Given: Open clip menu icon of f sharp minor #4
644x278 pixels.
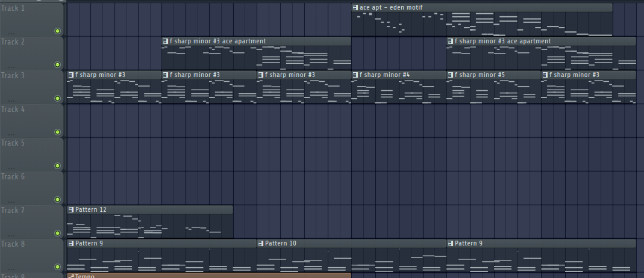Looking at the screenshot, I should (x=355, y=75).
